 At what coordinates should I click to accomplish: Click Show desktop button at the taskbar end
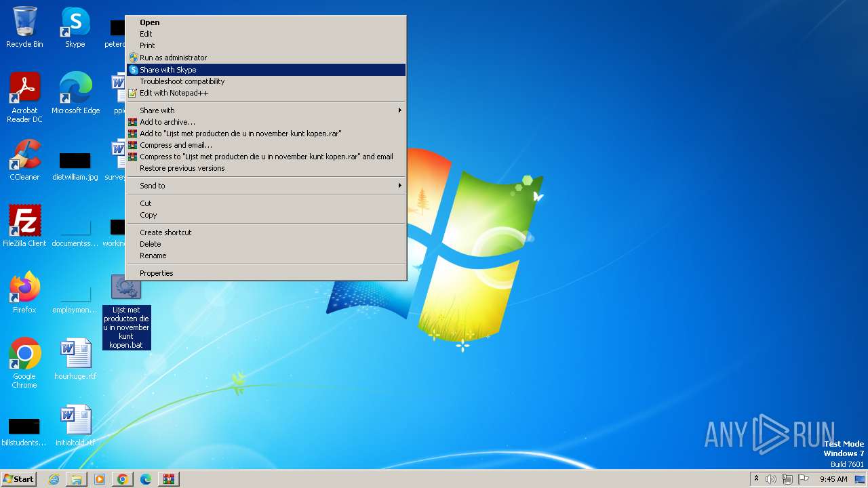(x=861, y=479)
